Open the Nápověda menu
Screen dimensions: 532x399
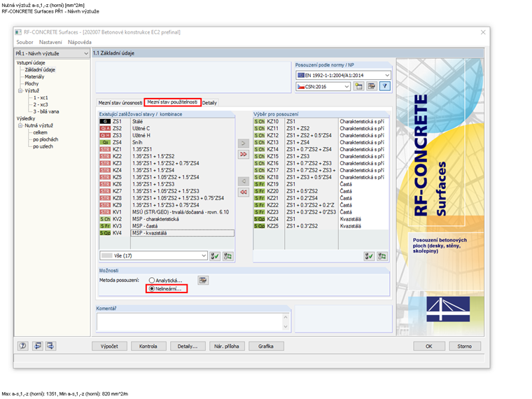80,42
